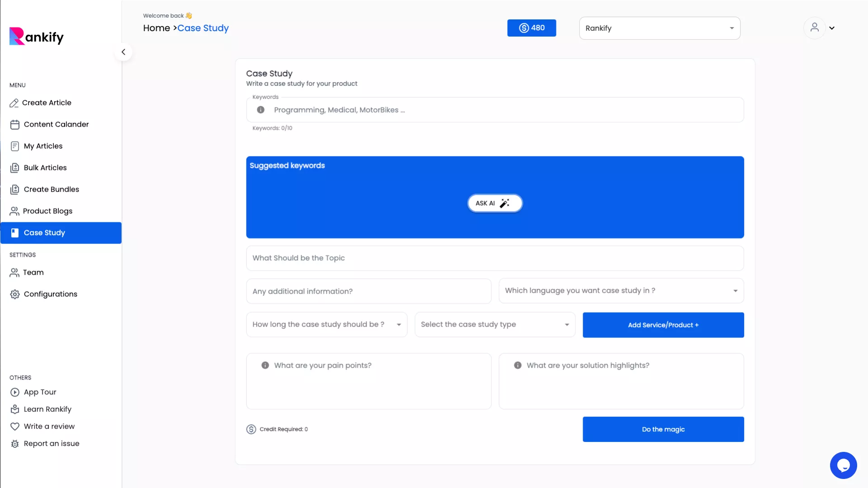868x488 pixels.
Task: Click the Keywords info icon
Action: tap(261, 110)
